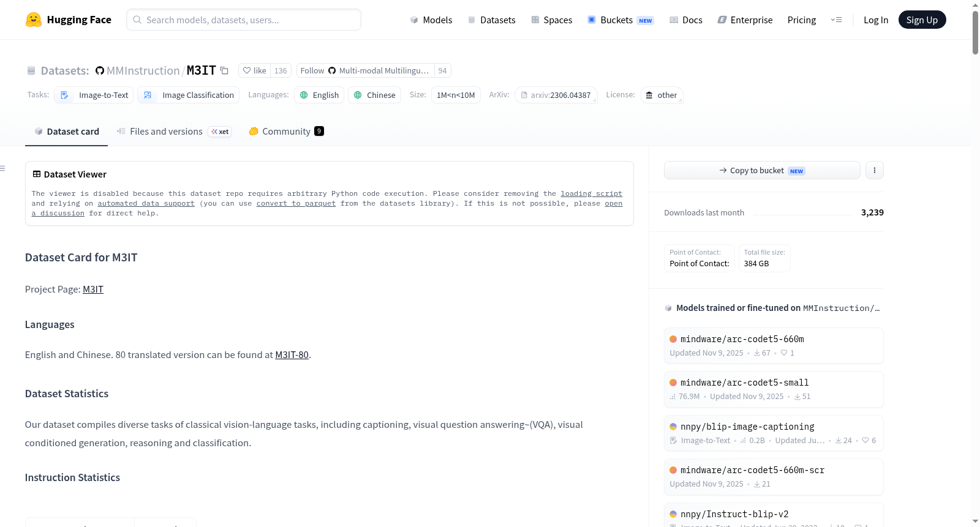Expand the extra navigation menu icon
The width and height of the screenshot is (980, 527).
[x=836, y=20]
